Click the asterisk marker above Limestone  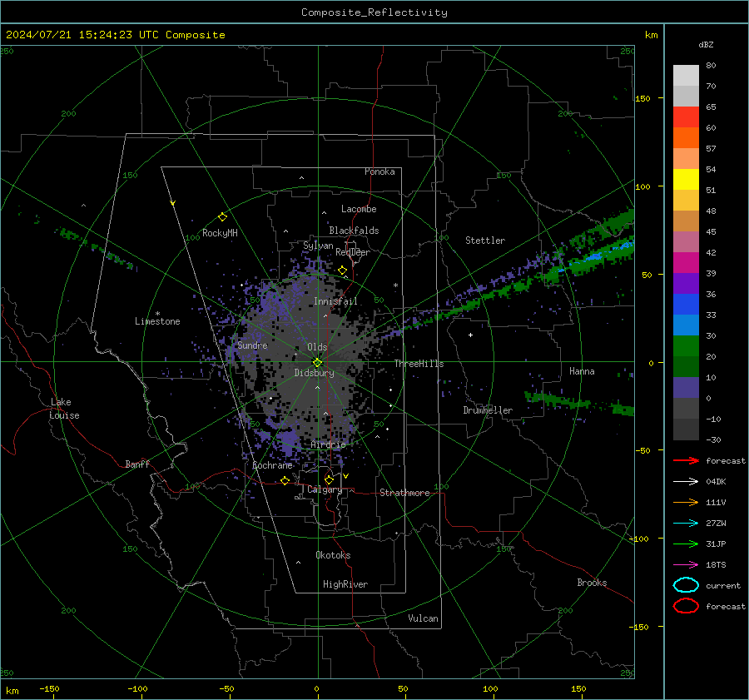pos(157,314)
